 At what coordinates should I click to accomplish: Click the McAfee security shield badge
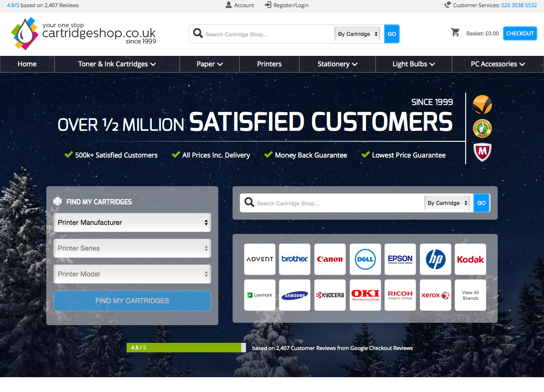[x=482, y=152]
